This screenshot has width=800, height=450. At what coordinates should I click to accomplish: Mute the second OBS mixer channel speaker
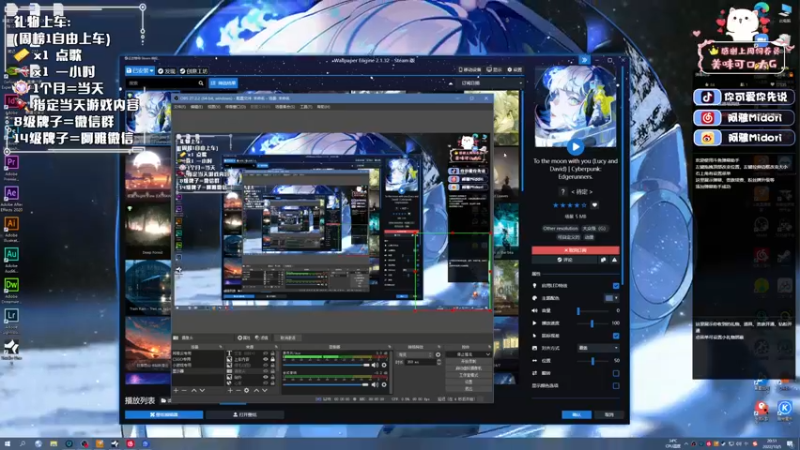click(x=375, y=385)
